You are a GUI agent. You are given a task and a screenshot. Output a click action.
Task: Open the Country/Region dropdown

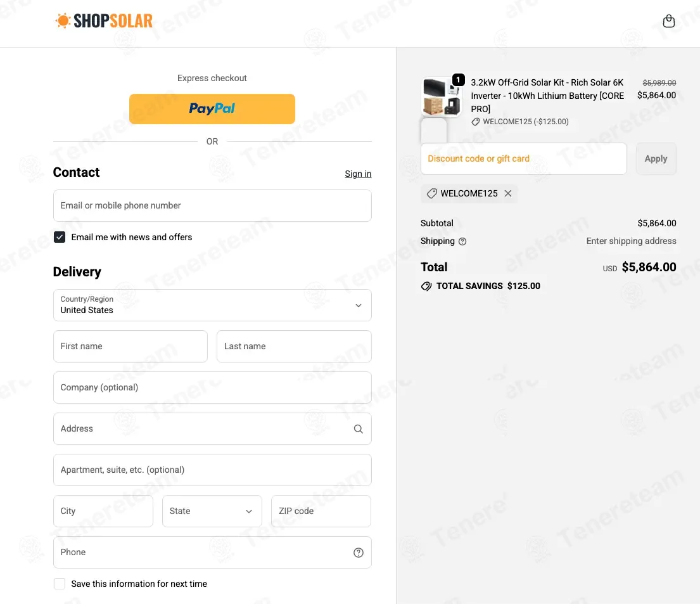click(x=212, y=305)
